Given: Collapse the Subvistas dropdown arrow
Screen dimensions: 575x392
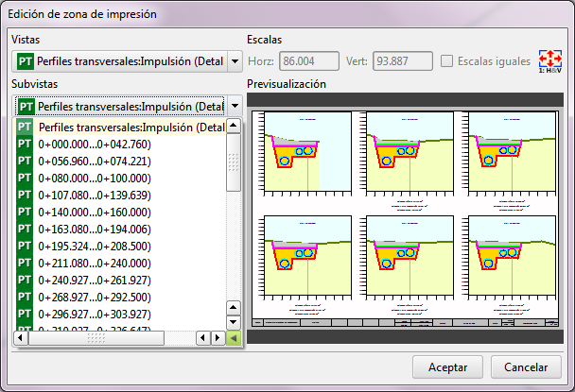Looking at the screenshot, I should pos(235,107).
